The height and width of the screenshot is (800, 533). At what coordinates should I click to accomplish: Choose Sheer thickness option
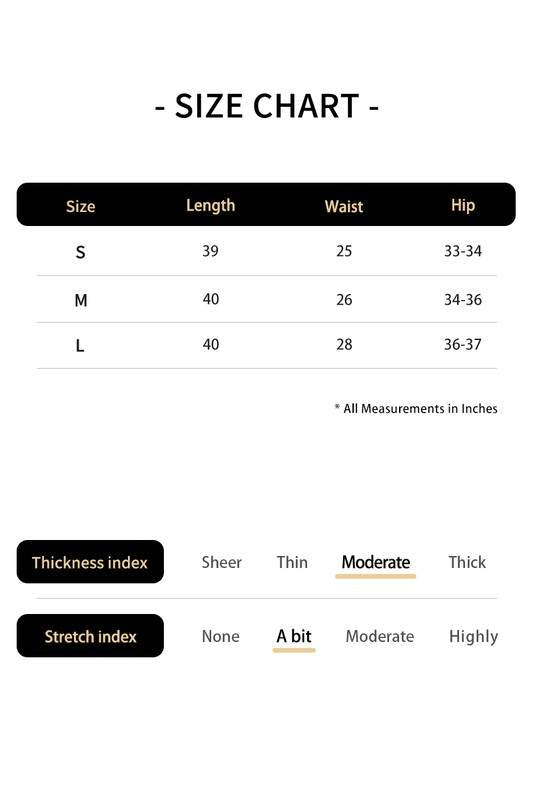coord(221,562)
